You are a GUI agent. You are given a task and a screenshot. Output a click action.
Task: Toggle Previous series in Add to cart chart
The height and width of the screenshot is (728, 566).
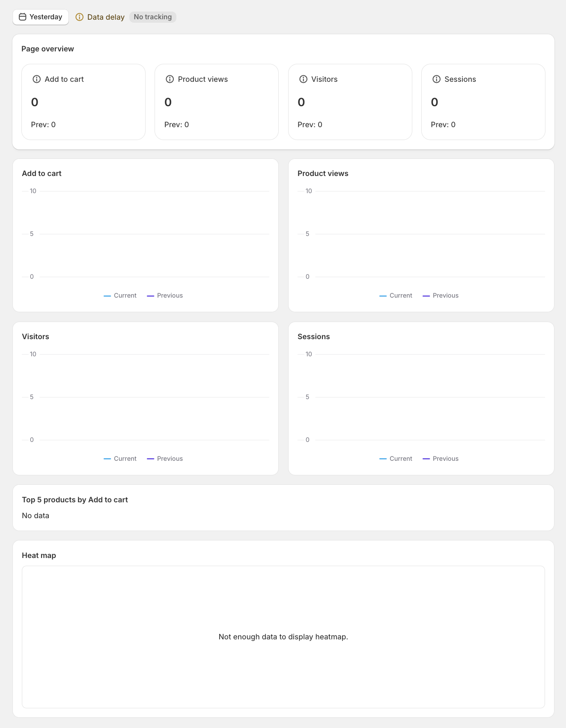point(165,295)
